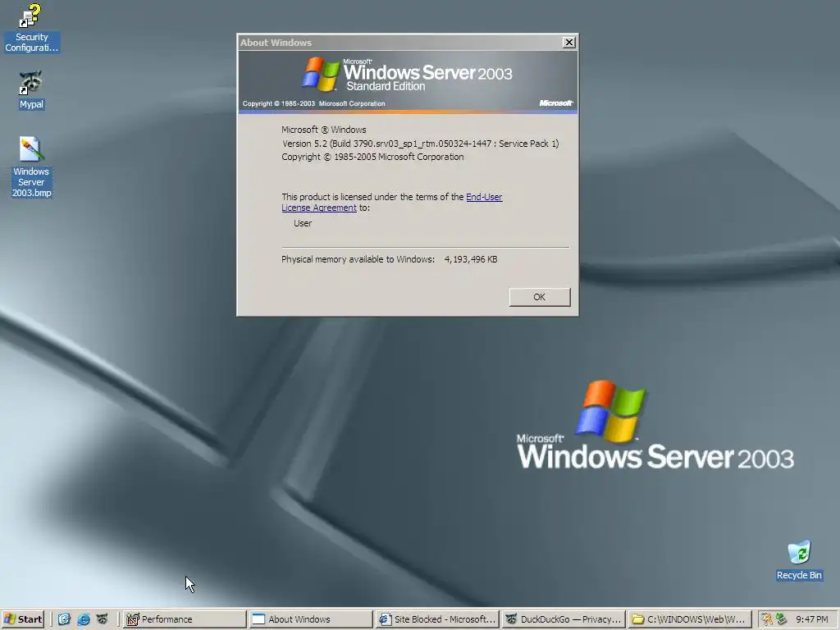Open the Security Configuration desktop shortcut
The image size is (840, 630).
31,29
